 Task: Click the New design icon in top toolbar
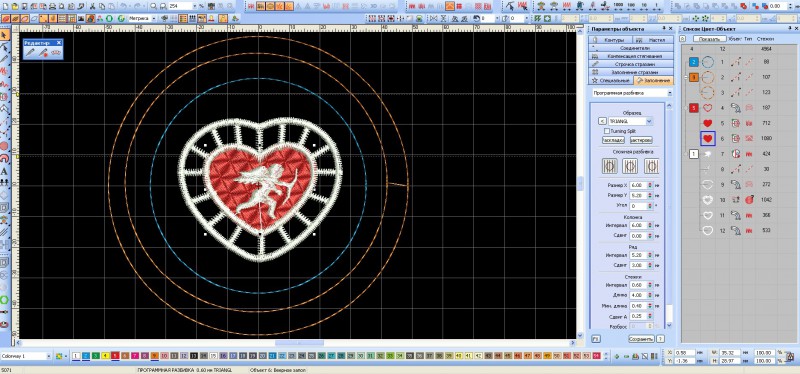[6, 6]
